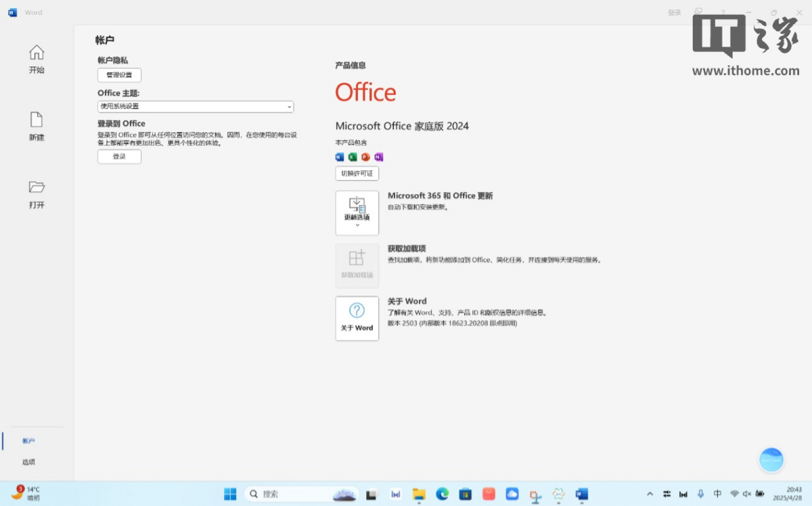Click the PowerPoint icon under 本产品包含

pyautogui.click(x=365, y=157)
